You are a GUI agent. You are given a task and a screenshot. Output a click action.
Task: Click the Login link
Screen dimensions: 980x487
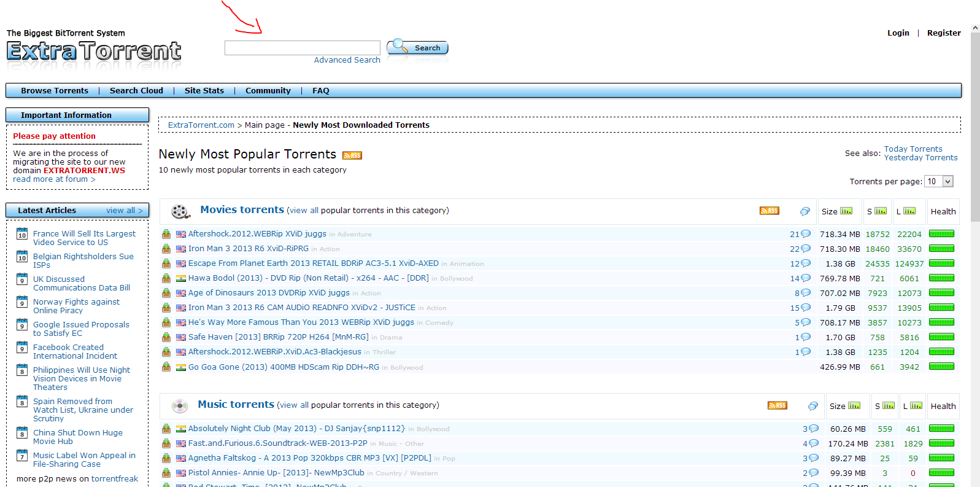click(x=898, y=33)
